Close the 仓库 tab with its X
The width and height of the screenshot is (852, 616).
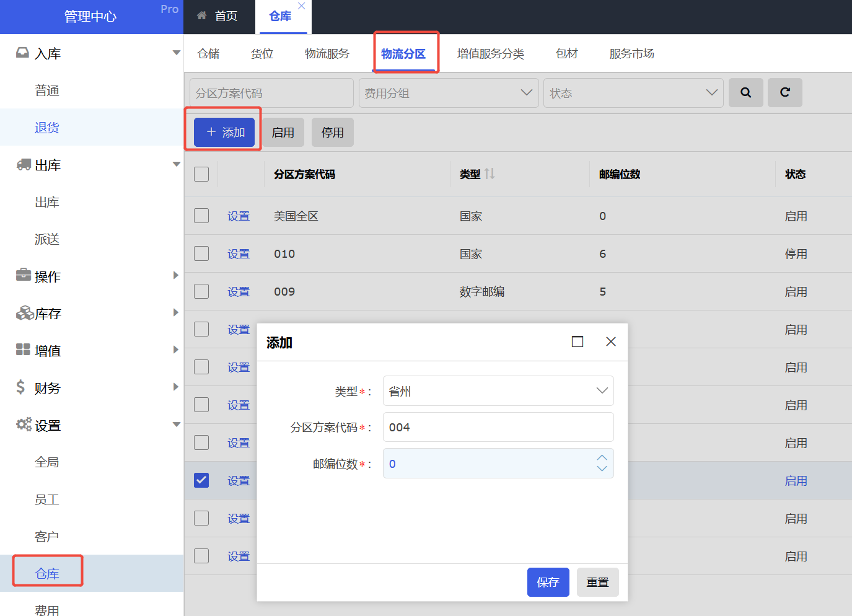(301, 6)
